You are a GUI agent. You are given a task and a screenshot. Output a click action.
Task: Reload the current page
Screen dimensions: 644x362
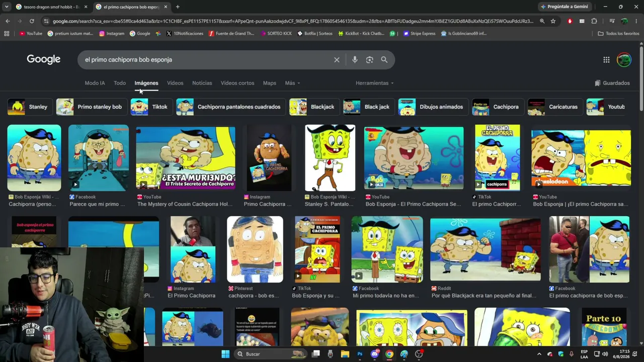point(32,21)
